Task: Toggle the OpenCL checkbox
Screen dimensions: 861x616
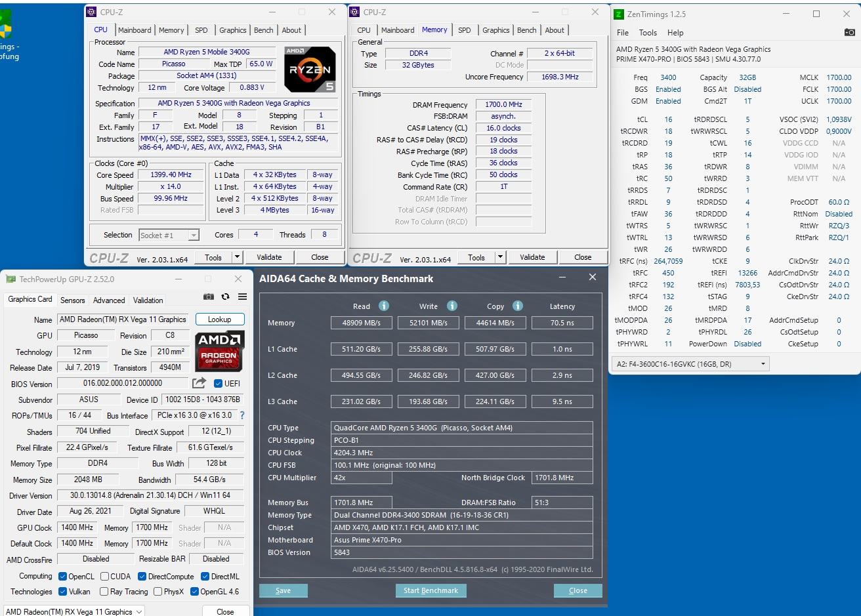Action: tap(62, 576)
